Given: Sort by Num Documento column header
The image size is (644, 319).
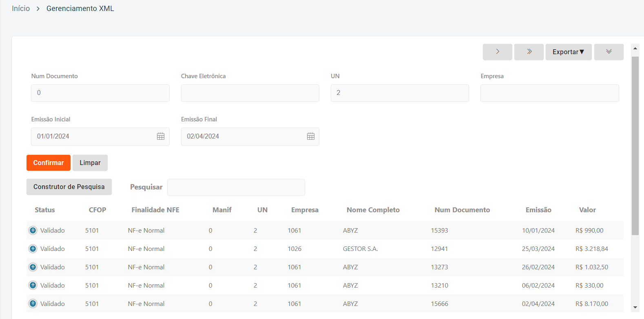Looking at the screenshot, I should [462, 210].
